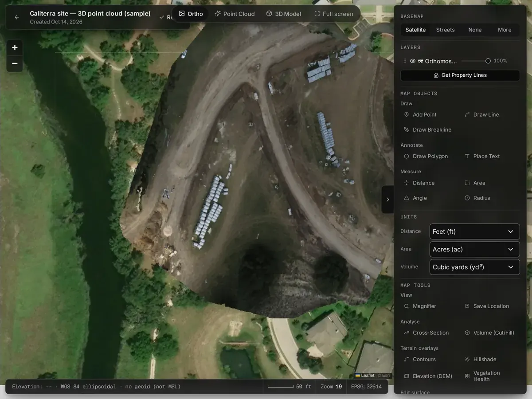Zoom in the map with plus button
Screen dimensions: 532x399
point(15,47)
